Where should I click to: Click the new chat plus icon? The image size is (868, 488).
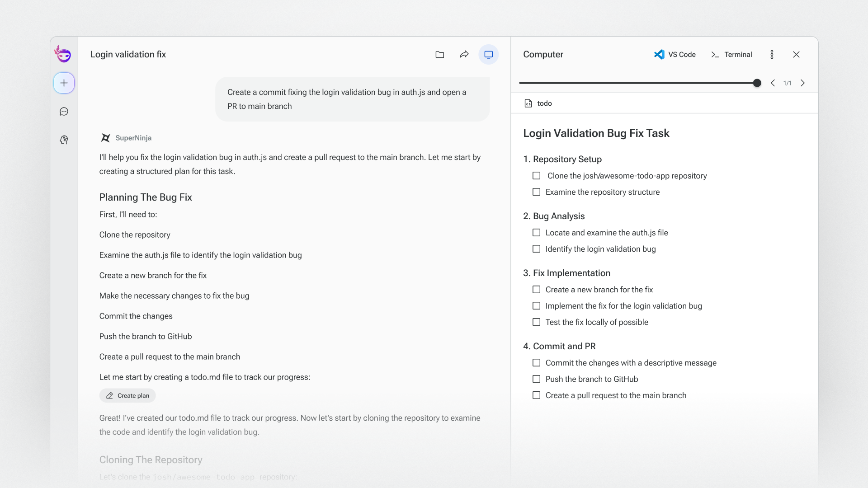(64, 83)
